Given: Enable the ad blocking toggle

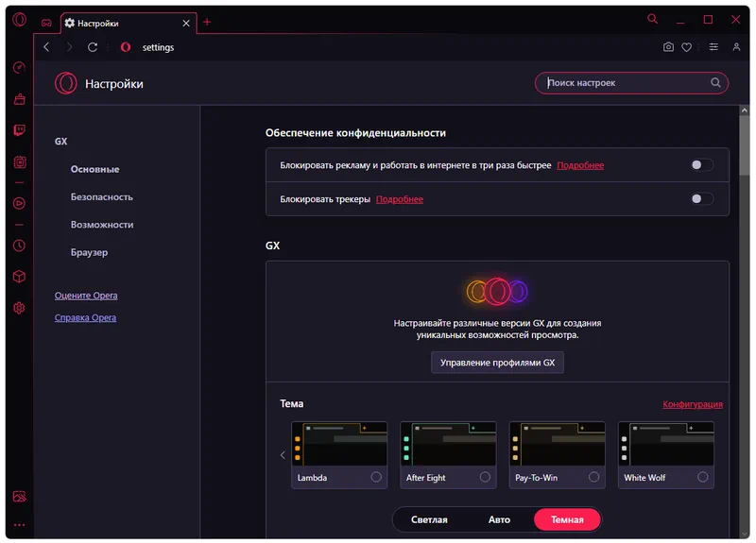Looking at the screenshot, I should coord(702,165).
